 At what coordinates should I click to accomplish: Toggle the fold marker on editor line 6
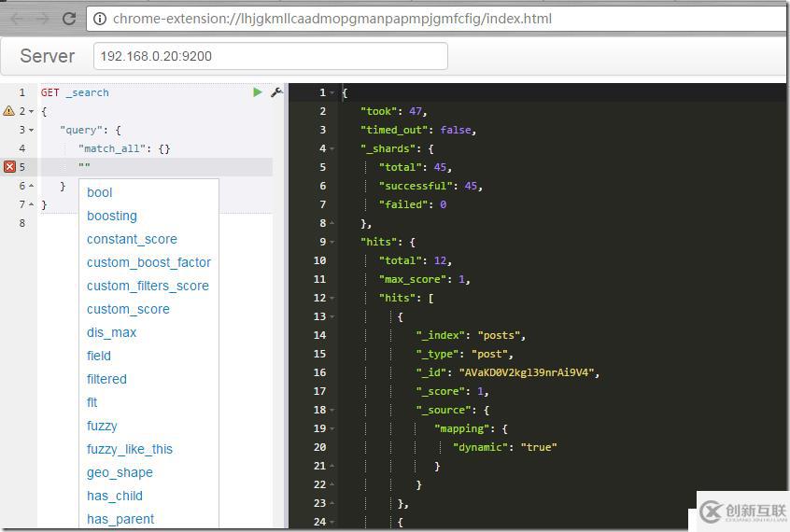(x=31, y=186)
